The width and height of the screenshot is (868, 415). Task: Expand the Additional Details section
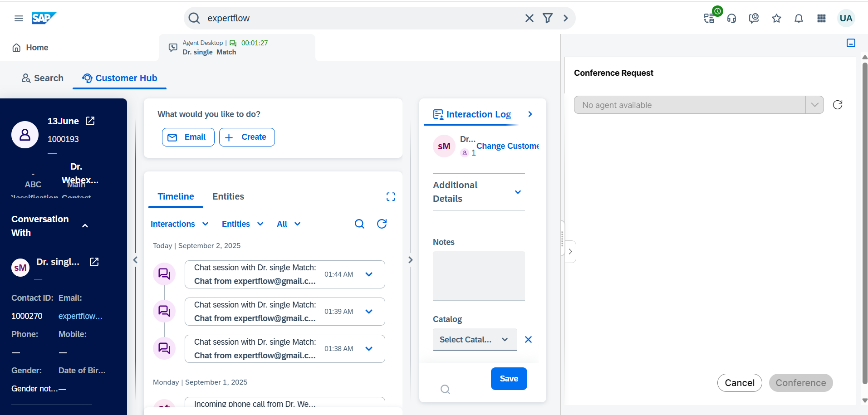(518, 192)
